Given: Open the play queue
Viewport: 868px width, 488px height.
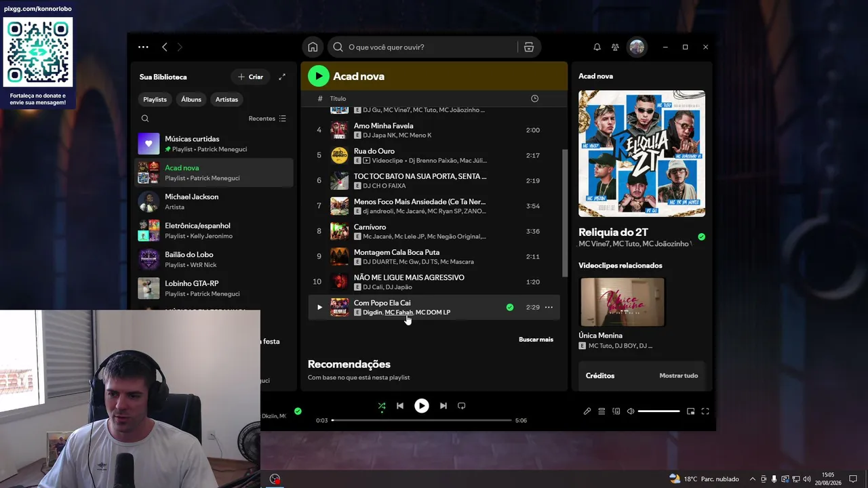Looking at the screenshot, I should [601, 411].
